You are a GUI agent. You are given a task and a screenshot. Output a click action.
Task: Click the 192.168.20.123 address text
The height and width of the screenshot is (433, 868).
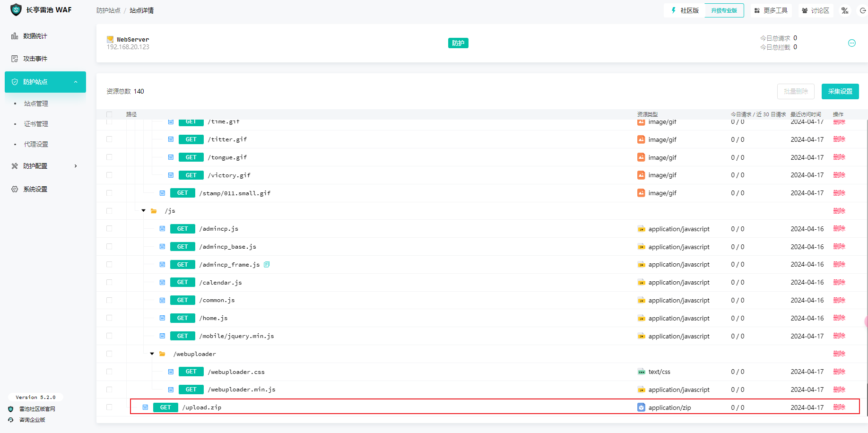(128, 47)
